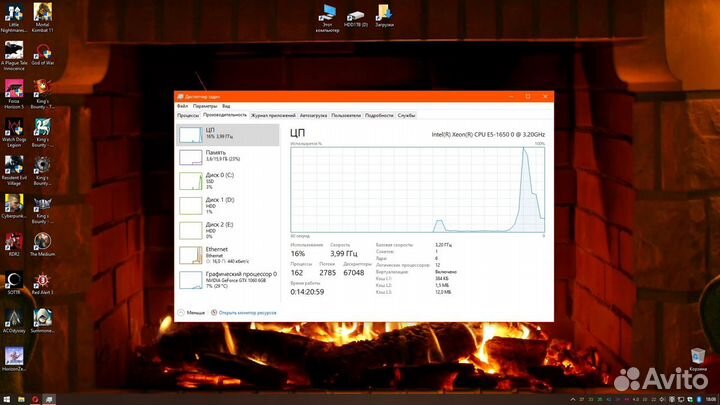
Task: Click uptime value 0:14:20:59
Action: click(307, 292)
